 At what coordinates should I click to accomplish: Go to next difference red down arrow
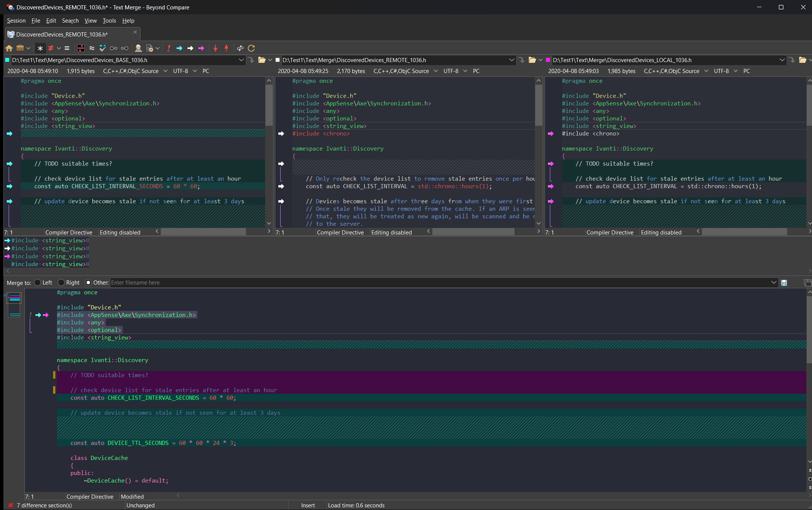(215, 48)
